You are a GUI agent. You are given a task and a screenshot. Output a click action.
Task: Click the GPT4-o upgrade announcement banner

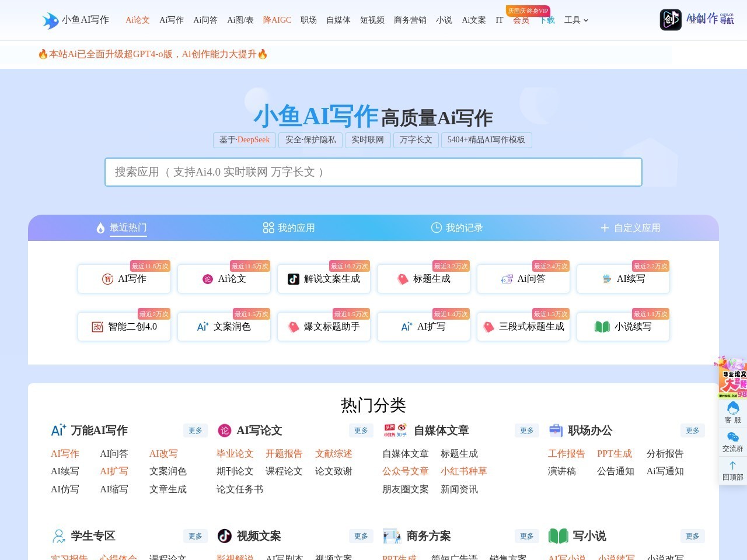pyautogui.click(x=153, y=54)
